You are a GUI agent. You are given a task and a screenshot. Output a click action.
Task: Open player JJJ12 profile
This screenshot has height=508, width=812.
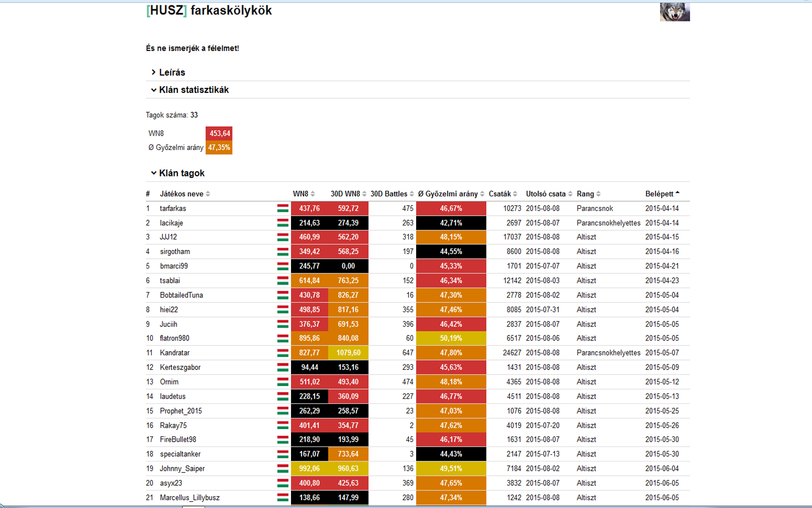click(x=168, y=237)
